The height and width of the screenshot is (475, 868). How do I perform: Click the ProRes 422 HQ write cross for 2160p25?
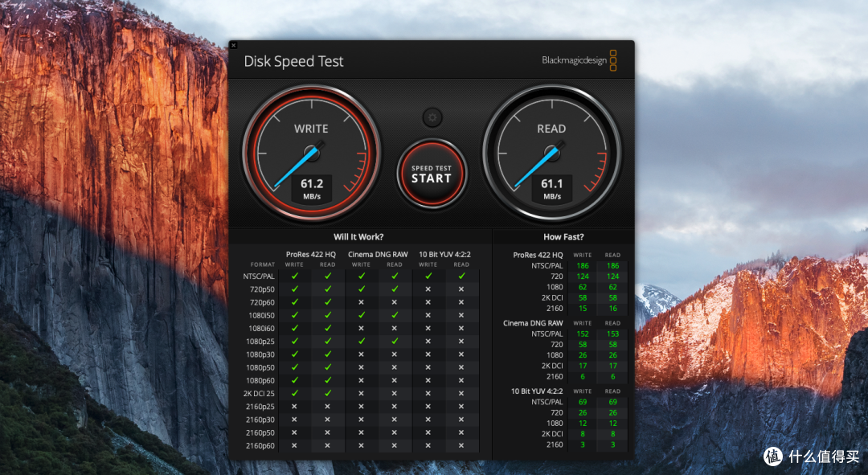294,407
